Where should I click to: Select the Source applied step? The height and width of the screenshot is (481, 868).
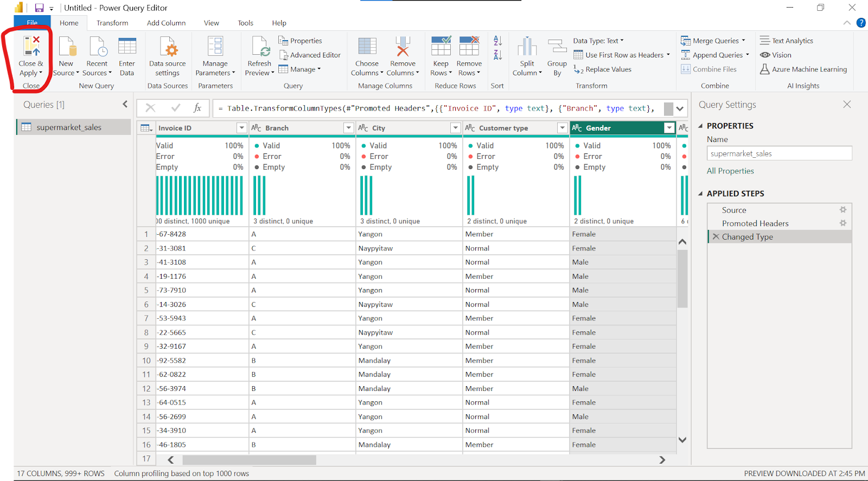click(x=780, y=210)
